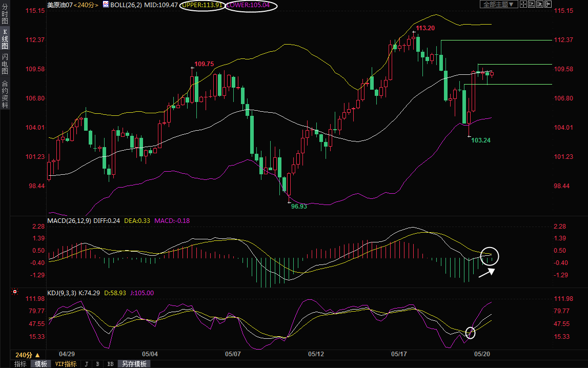This screenshot has width=588, height=368.
Task: Select the 模板 bottom tab
Action: 41,364
